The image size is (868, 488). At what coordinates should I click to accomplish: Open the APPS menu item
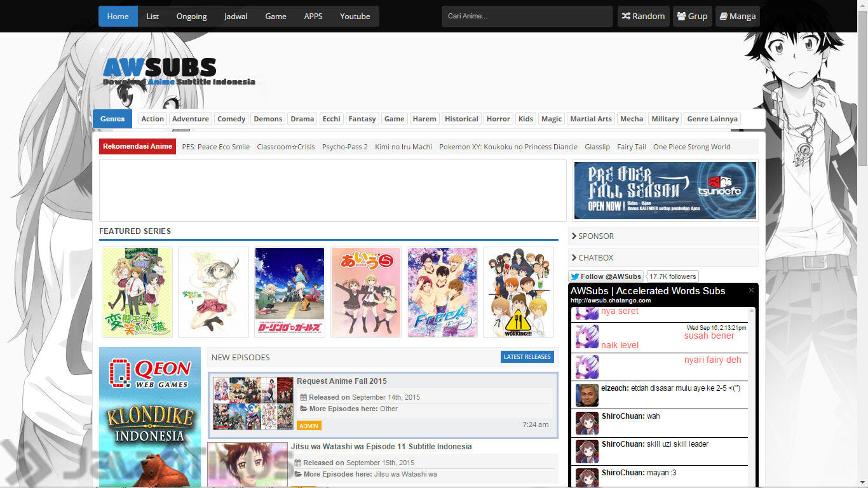pos(313,16)
